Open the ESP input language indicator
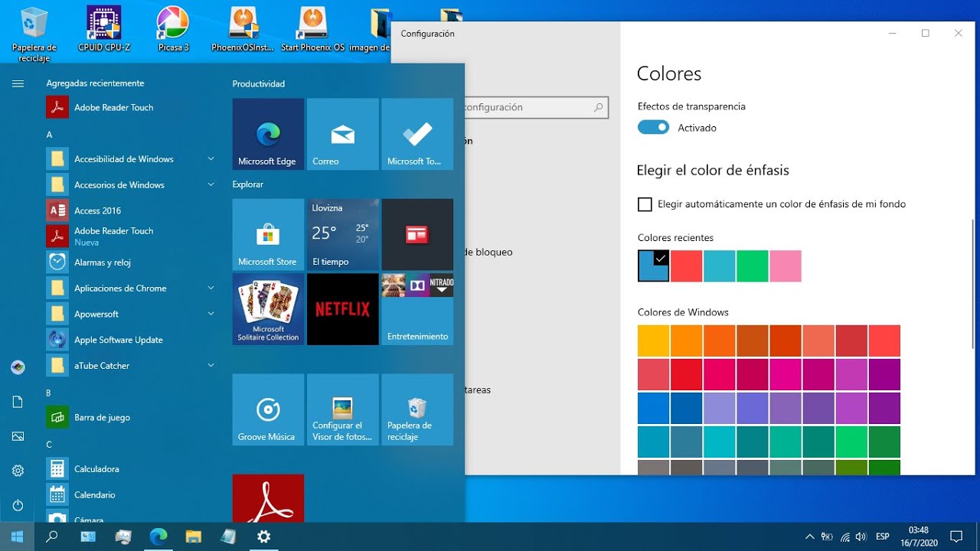 coord(883,537)
